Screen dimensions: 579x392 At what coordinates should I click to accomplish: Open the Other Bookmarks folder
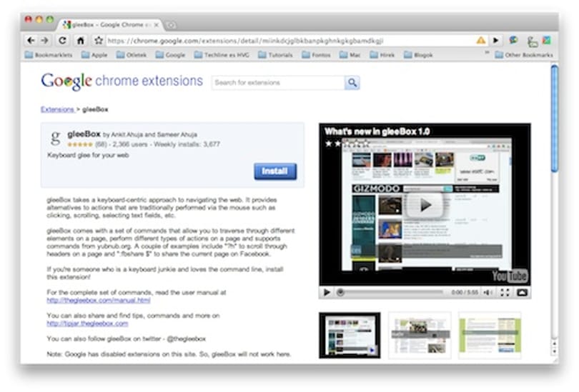pyautogui.click(x=524, y=55)
